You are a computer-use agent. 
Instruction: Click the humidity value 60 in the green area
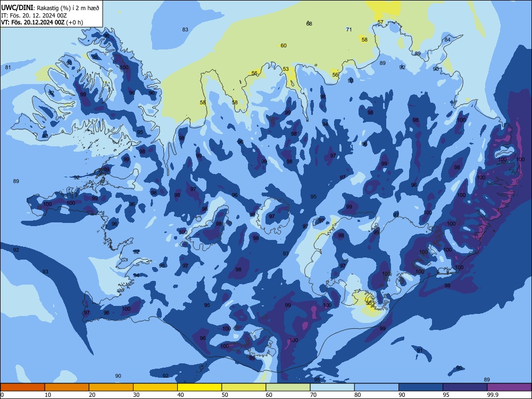284,45
